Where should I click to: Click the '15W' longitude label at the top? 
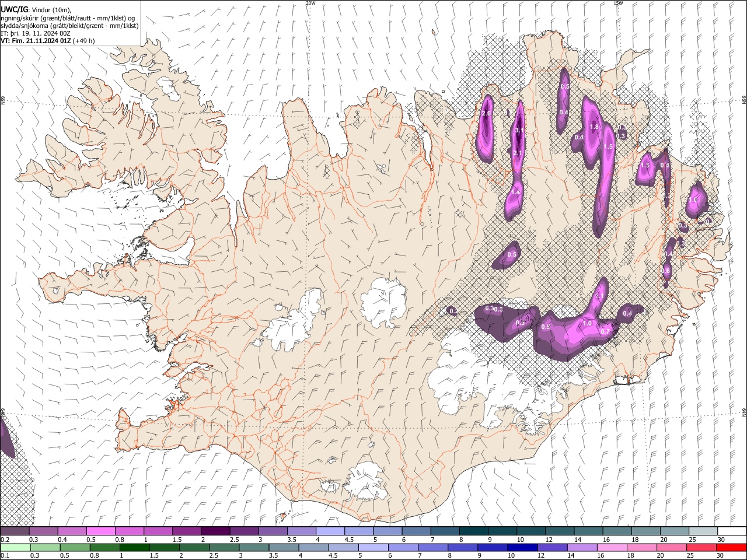618,3
